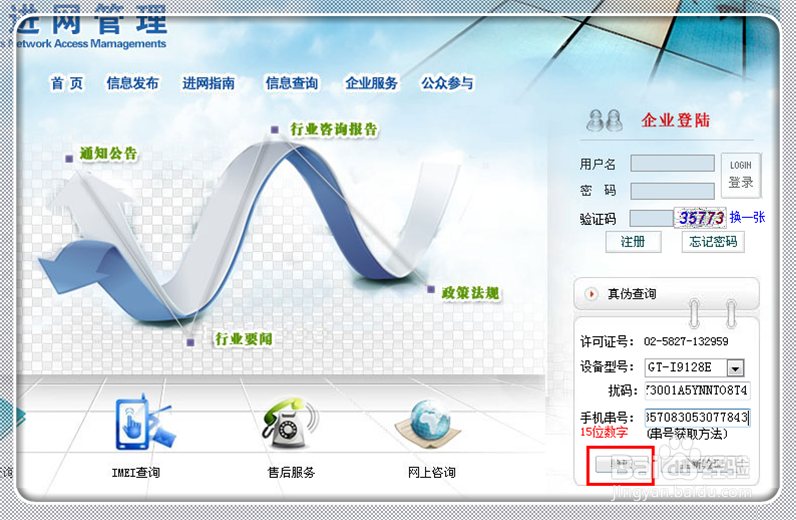Click the 35773 captcha image
This screenshot has height=520, width=796.
[700, 218]
